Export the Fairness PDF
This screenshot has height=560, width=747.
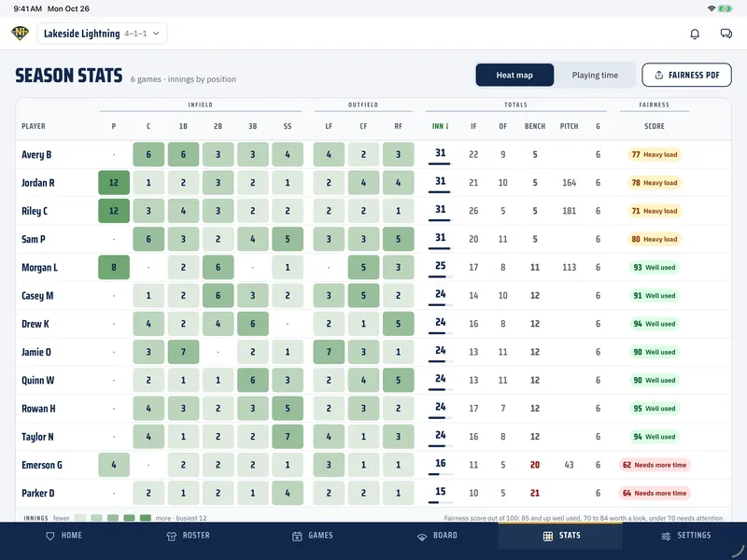click(686, 75)
